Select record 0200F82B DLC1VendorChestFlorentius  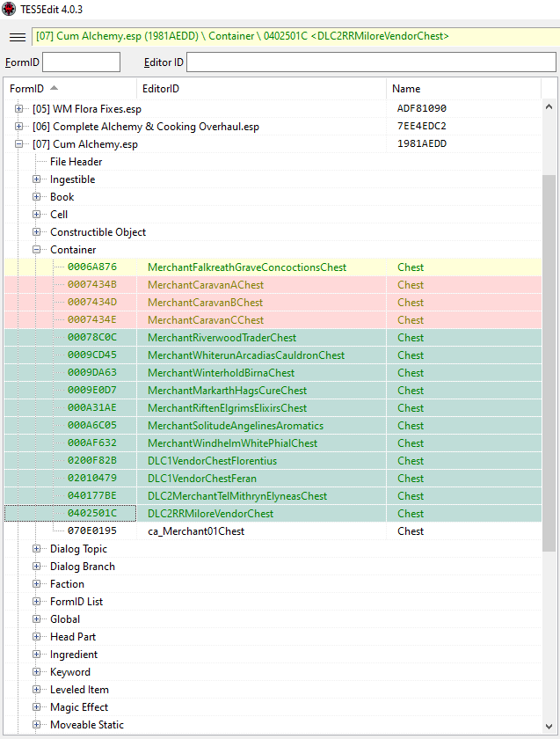(273, 460)
